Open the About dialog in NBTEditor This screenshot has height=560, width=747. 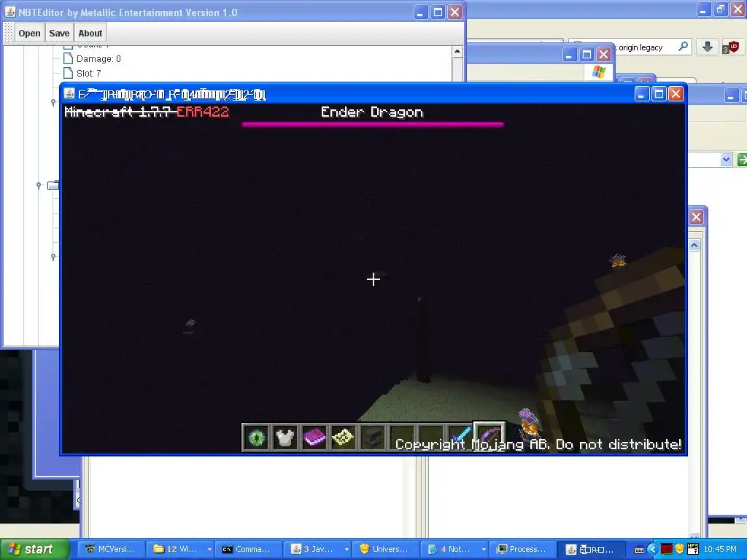click(x=90, y=34)
